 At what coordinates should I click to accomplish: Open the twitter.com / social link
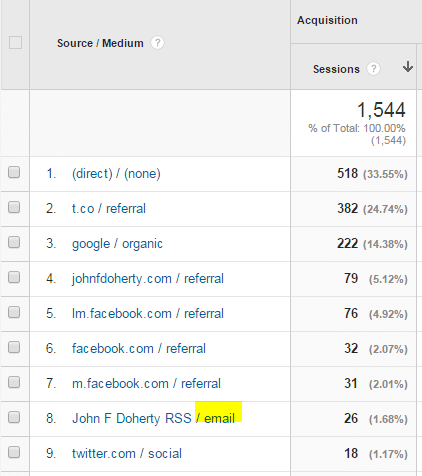127,454
